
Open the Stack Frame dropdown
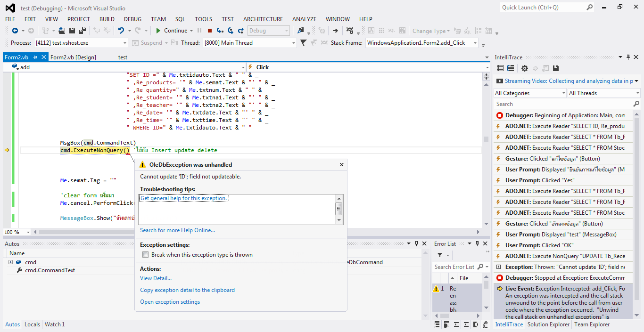click(475, 43)
